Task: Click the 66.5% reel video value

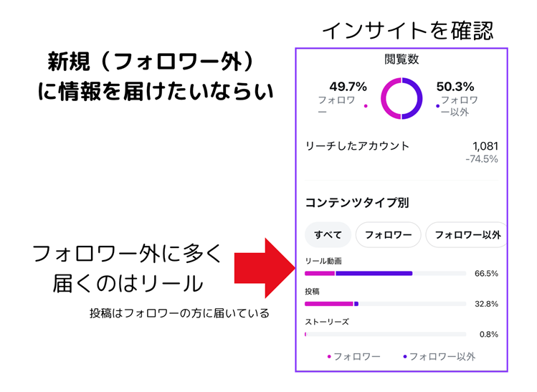Action: 486,273
